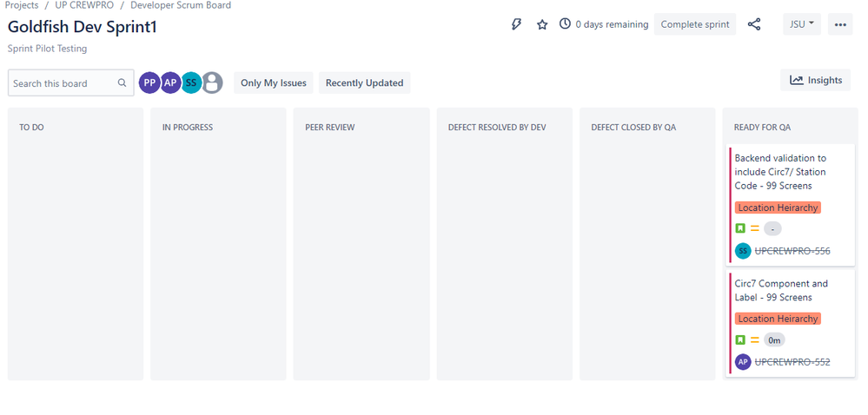Toggle Recently Updated filter
This screenshot has height=415, width=868.
[x=364, y=83]
